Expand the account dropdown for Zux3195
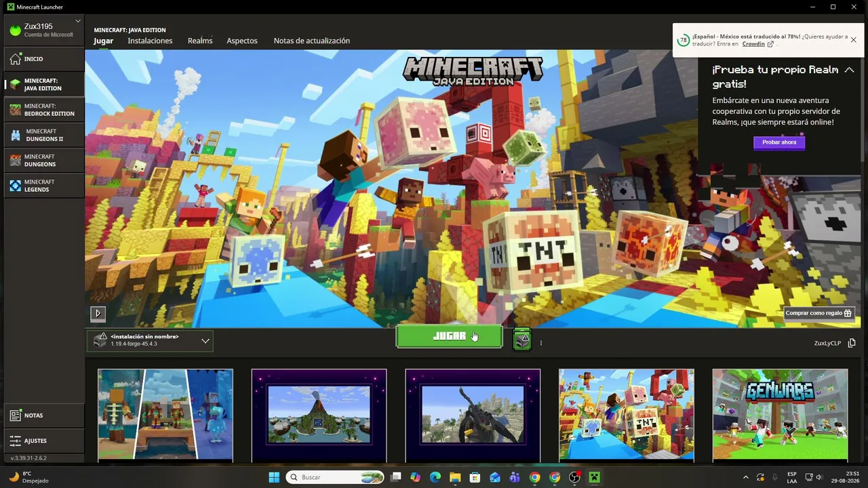868x488 pixels. [x=78, y=22]
